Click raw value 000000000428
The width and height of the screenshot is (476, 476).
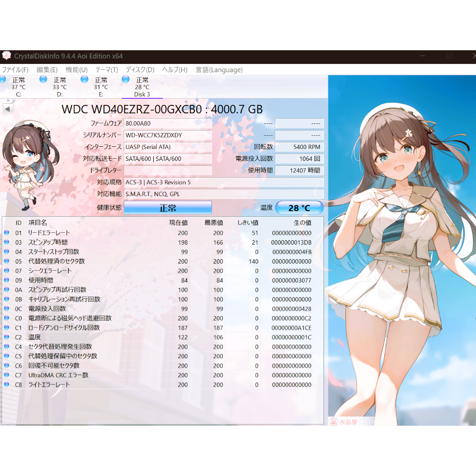[291, 309]
